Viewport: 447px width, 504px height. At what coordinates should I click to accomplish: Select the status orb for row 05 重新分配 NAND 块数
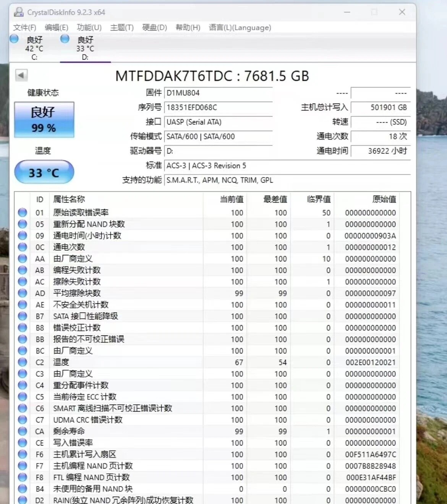coord(23,224)
